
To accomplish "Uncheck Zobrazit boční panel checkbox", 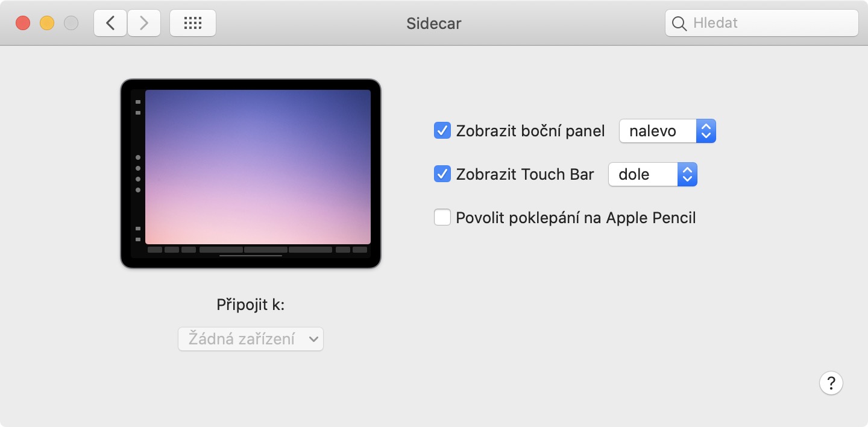I will (x=442, y=131).
